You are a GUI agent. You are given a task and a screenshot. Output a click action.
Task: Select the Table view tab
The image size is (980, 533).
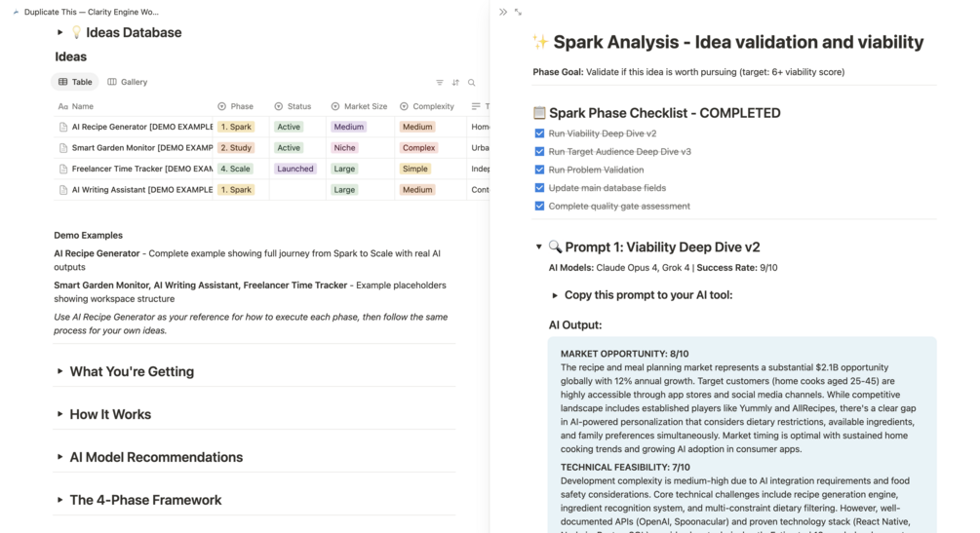coord(75,82)
